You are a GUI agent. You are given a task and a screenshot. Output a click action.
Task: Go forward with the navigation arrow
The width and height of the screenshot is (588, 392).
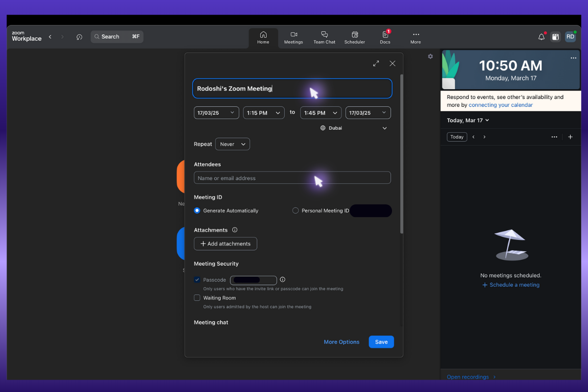tap(62, 37)
